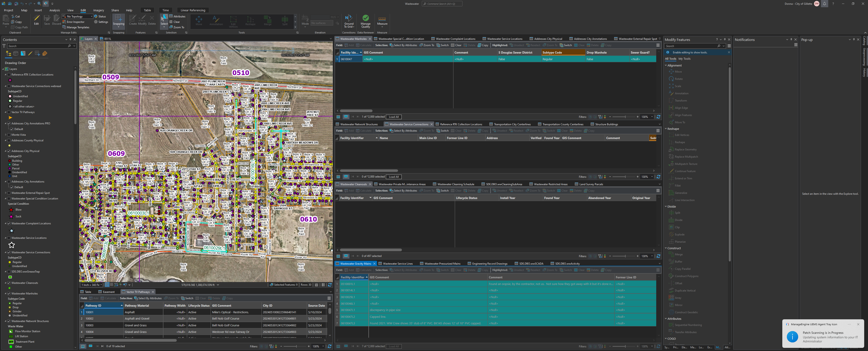Switch to the 8511L view tab
This screenshot has height=351, width=868.
tap(106, 39)
